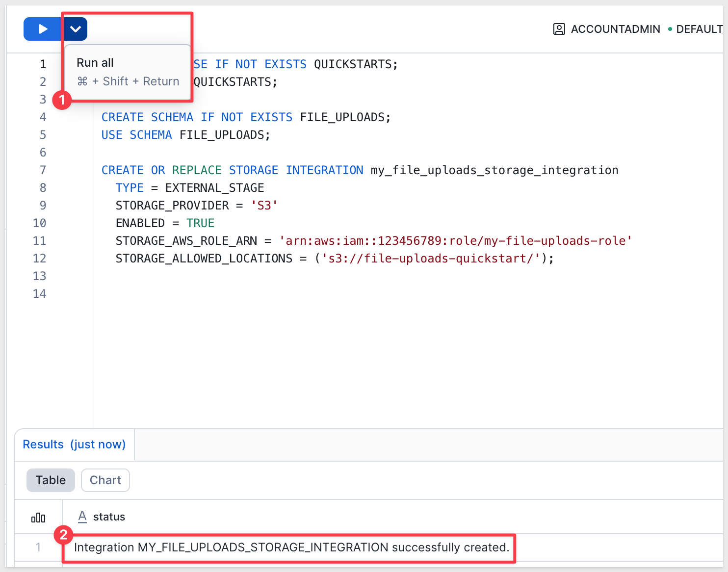Click line number 7 in the editor gutter
Image resolution: width=728 pixels, height=572 pixels.
point(43,170)
